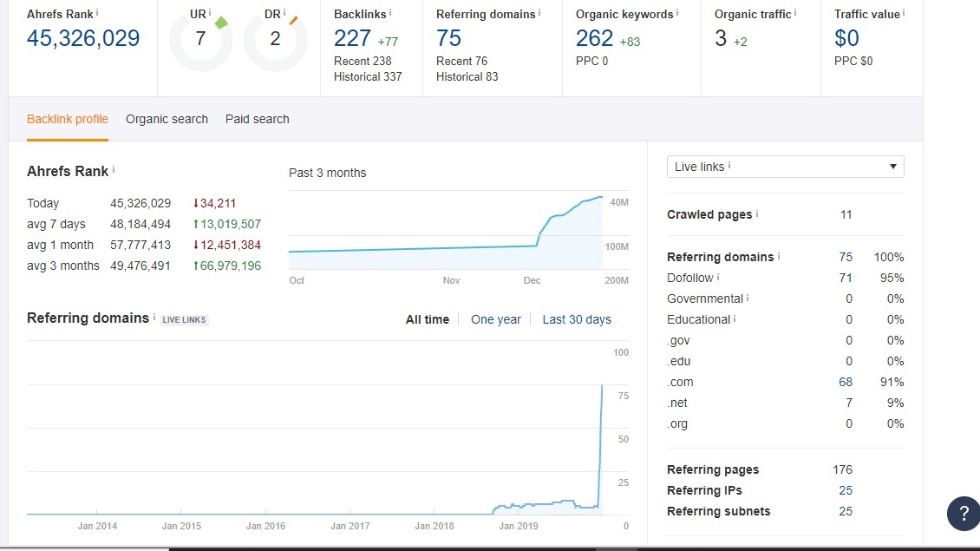
Task: Click info icon beside Crawled pages
Action: pyautogui.click(x=757, y=213)
